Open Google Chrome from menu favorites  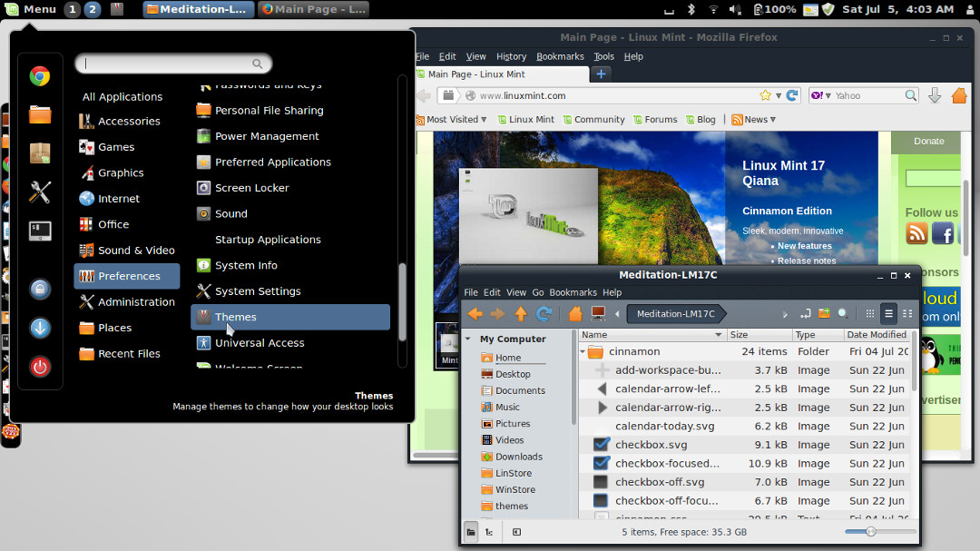[x=40, y=76]
